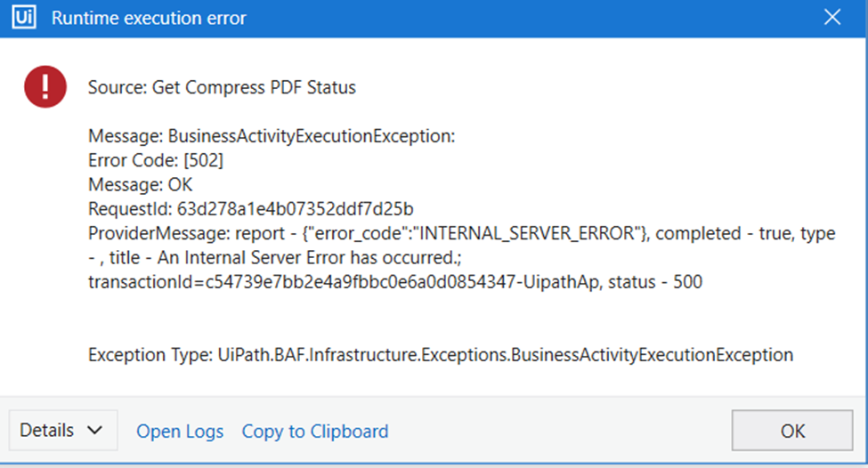Select the Source: Get Compress PDF Status line
868x468 pixels.
pos(222,87)
